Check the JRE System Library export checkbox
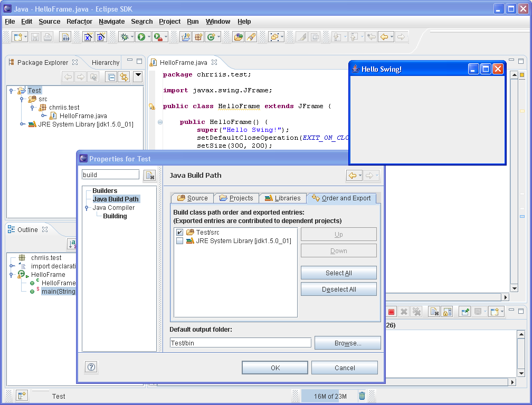This screenshot has height=405, width=532. click(x=180, y=241)
